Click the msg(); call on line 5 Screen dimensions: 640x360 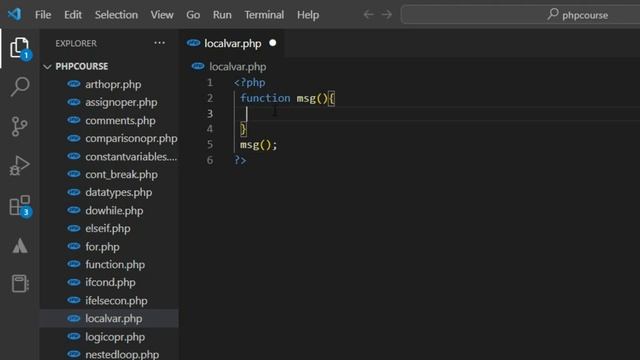[258, 144]
